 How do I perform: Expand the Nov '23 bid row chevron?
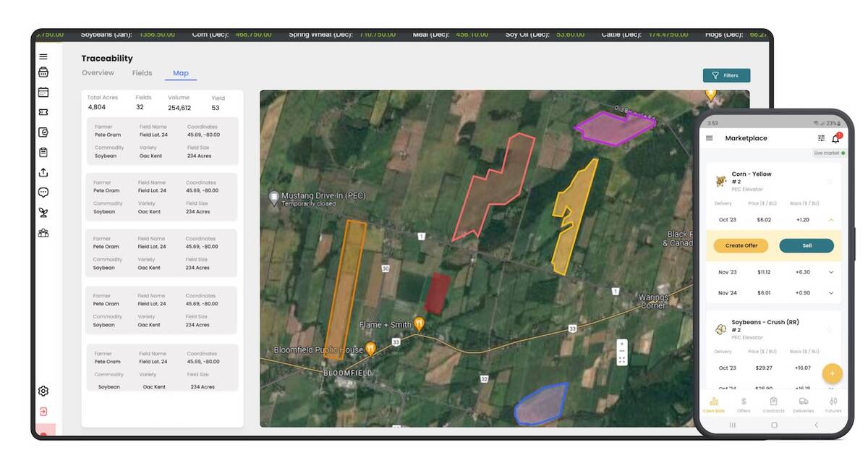click(x=831, y=273)
